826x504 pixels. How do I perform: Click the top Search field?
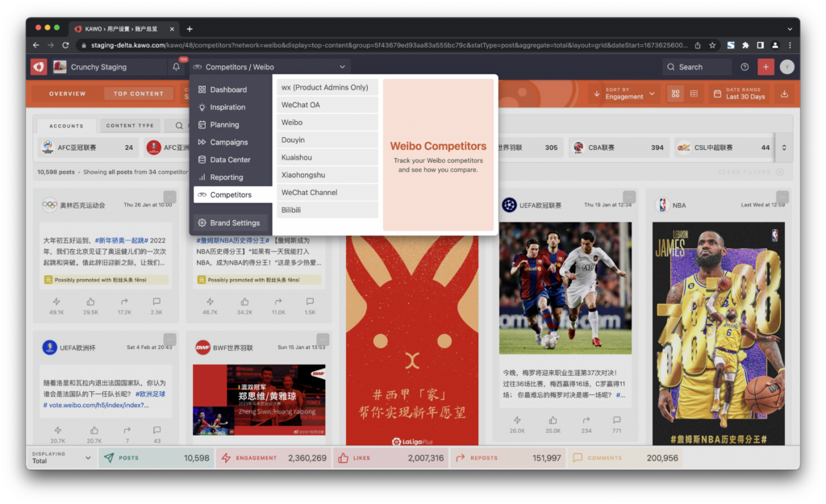click(696, 67)
